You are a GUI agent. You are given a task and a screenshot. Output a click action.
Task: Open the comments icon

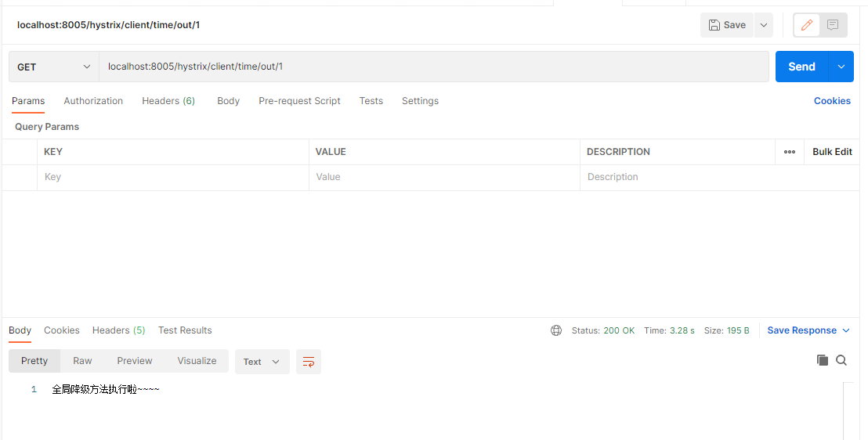point(833,25)
